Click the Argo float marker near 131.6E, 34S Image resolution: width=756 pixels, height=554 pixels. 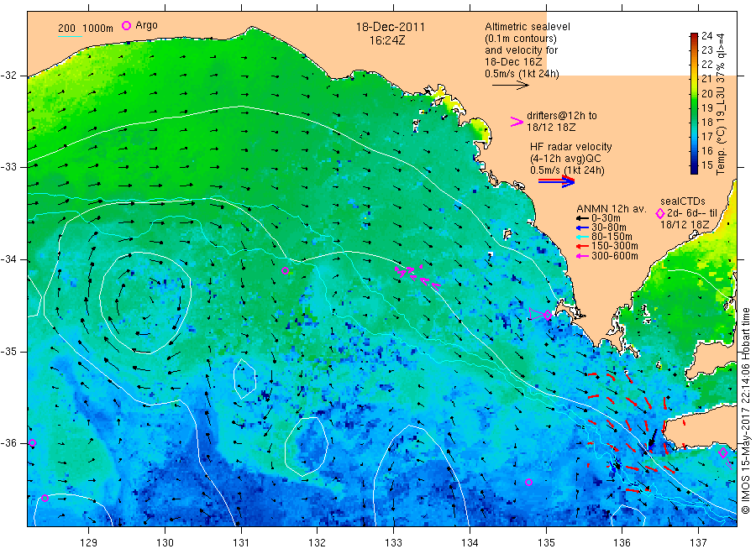(x=285, y=271)
